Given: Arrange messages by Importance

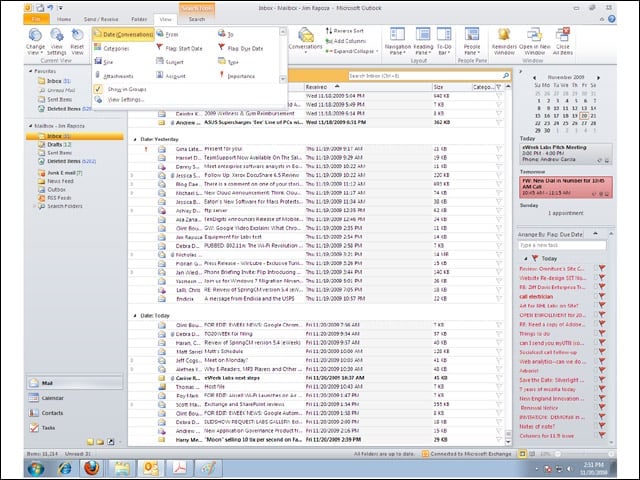Looking at the screenshot, I should (236, 76).
